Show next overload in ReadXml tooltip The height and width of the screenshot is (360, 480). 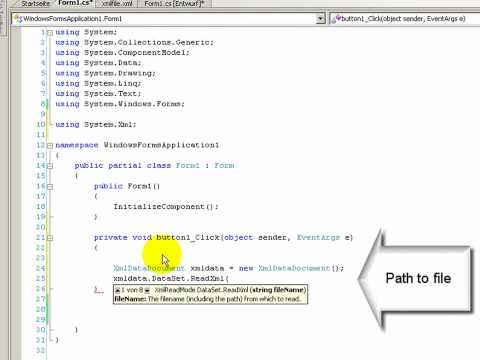click(147, 290)
